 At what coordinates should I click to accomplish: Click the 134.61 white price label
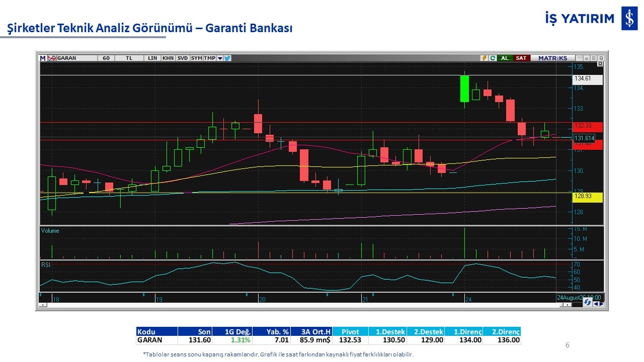coord(588,79)
